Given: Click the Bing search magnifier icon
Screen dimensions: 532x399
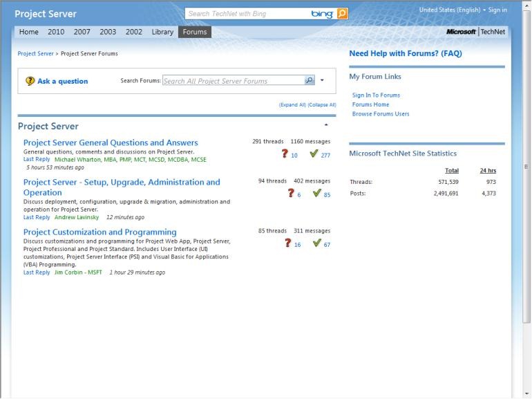Looking at the screenshot, I should click(342, 14).
